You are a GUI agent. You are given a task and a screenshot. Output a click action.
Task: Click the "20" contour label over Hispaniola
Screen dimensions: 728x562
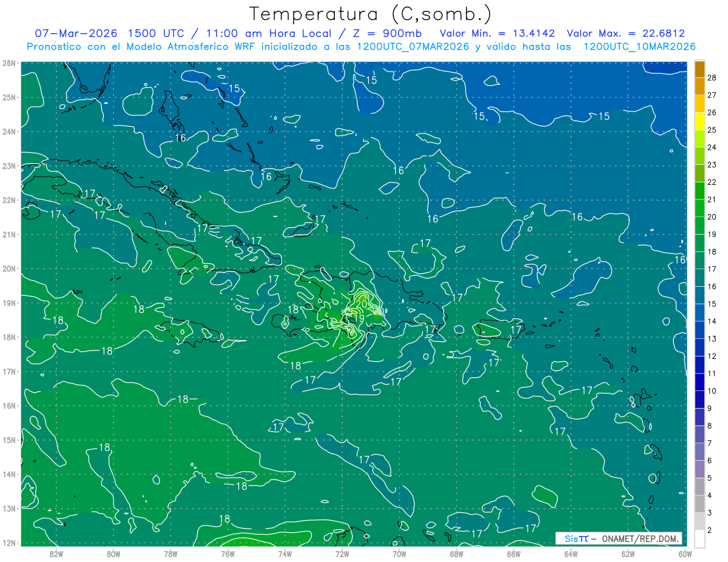click(361, 304)
